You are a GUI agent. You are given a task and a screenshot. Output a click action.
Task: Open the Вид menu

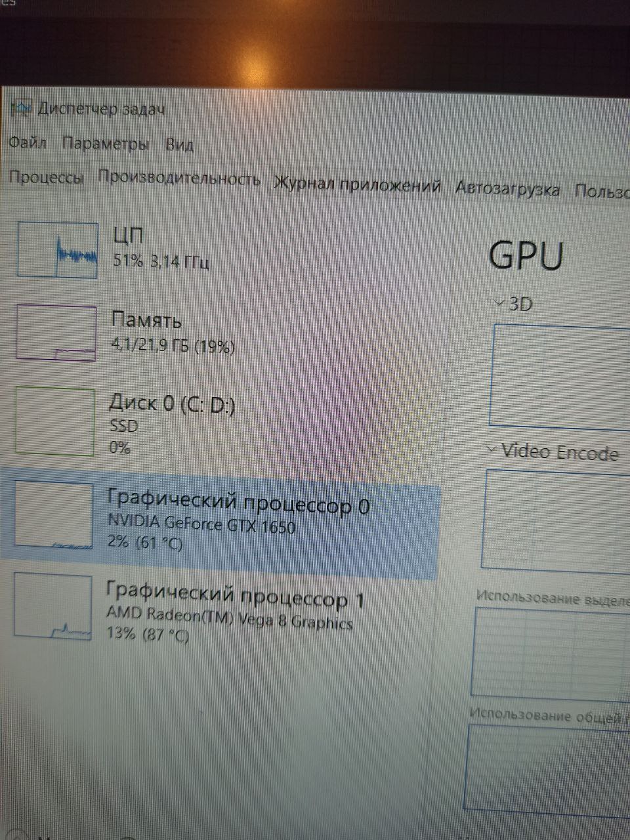[x=179, y=144]
